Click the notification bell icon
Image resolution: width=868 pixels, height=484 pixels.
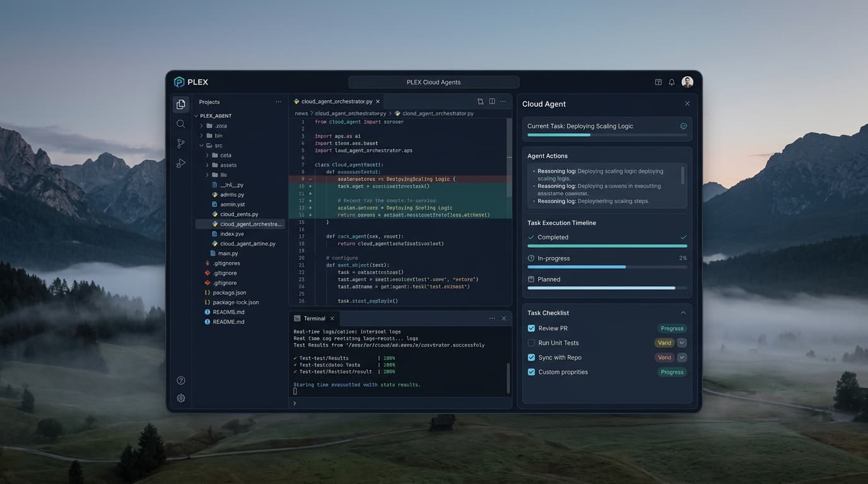[671, 82]
